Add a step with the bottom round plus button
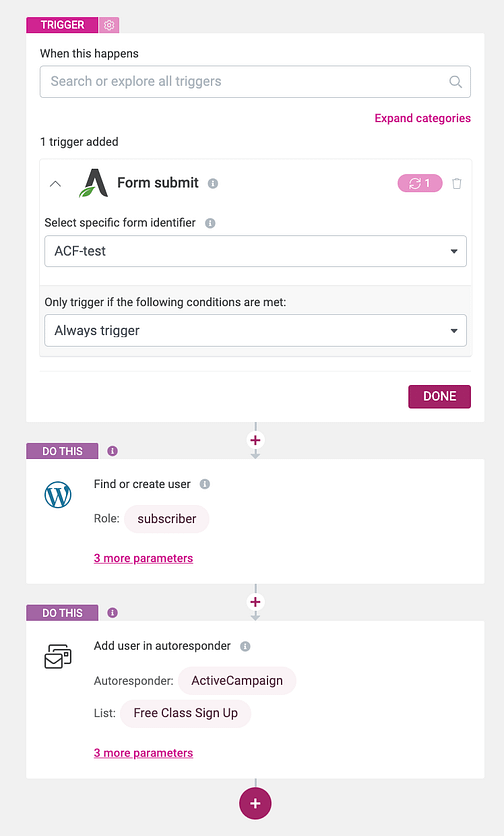 point(255,803)
